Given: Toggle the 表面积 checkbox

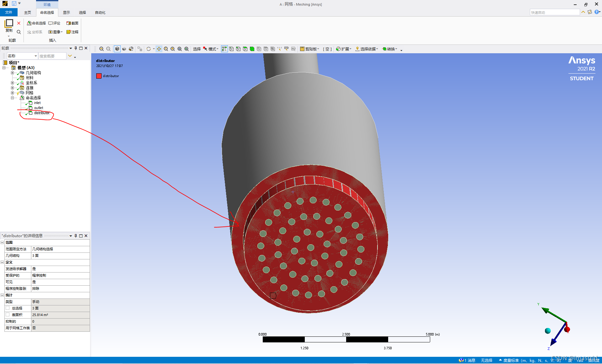Looking at the screenshot, I should click(8, 315).
